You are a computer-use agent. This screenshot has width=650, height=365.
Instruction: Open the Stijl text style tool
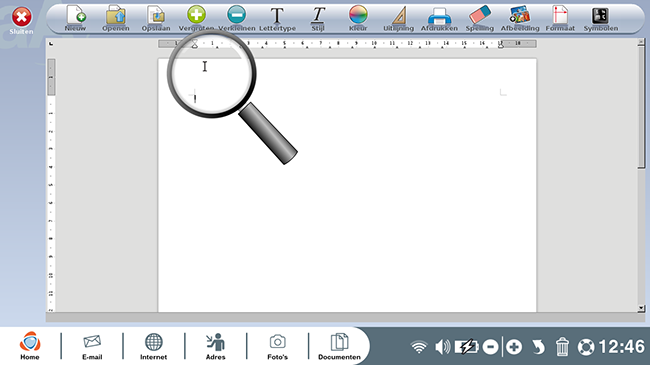318,19
